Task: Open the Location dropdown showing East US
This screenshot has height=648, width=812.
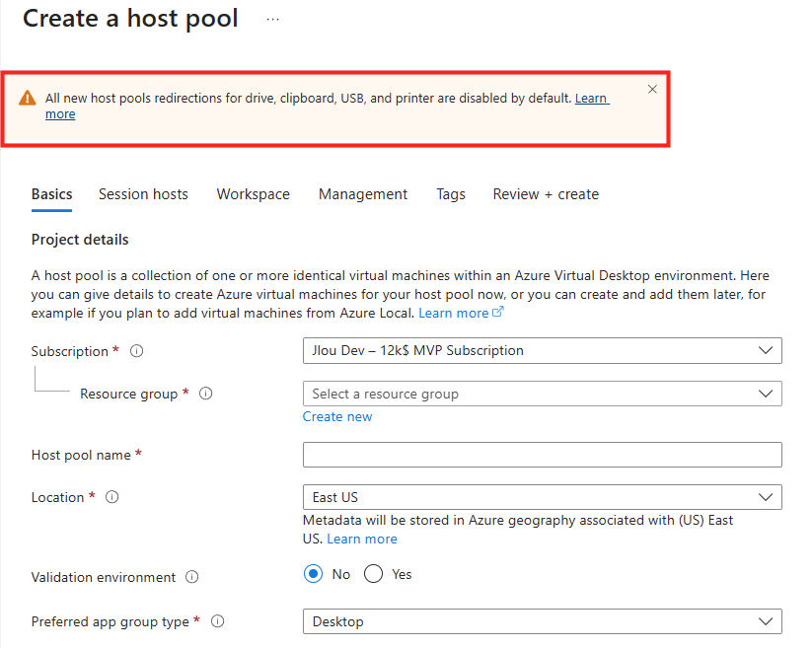Action: click(542, 497)
